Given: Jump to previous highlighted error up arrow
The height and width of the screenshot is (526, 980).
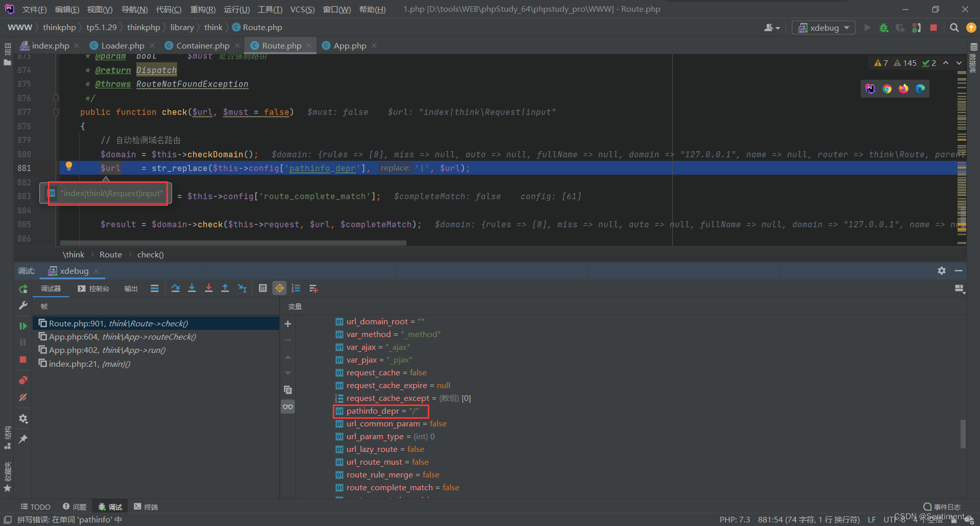Looking at the screenshot, I should (946, 63).
